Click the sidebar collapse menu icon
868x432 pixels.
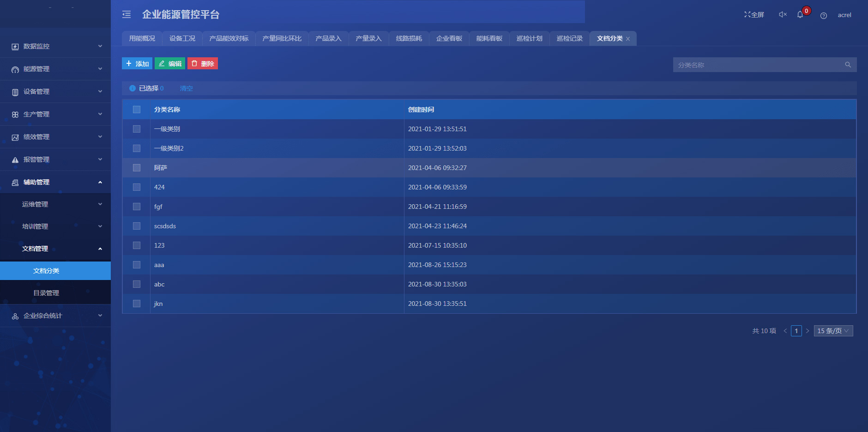click(x=127, y=15)
